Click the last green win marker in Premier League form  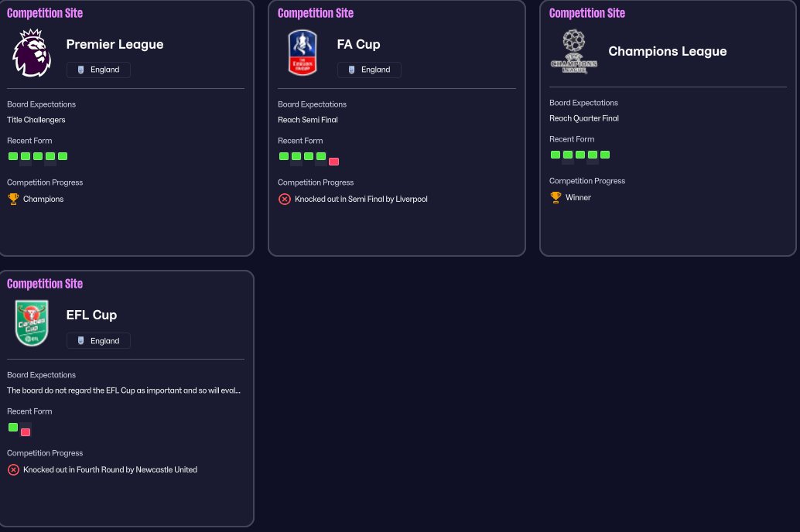click(x=63, y=156)
